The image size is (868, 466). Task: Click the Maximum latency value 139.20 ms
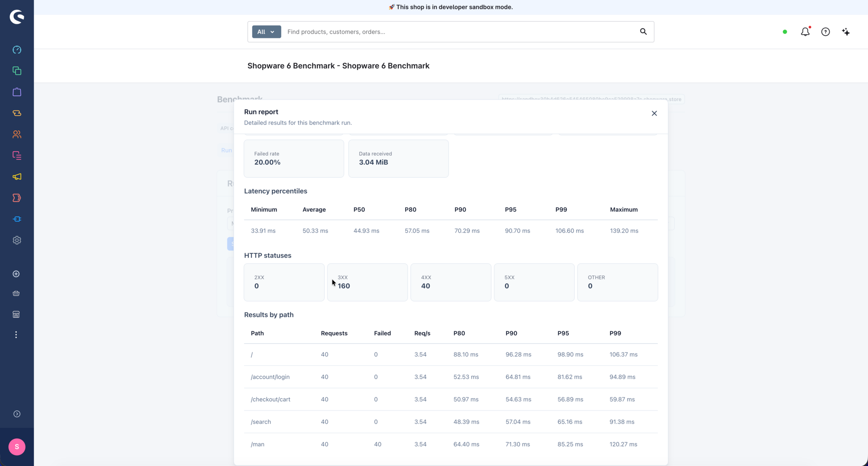[x=624, y=231]
